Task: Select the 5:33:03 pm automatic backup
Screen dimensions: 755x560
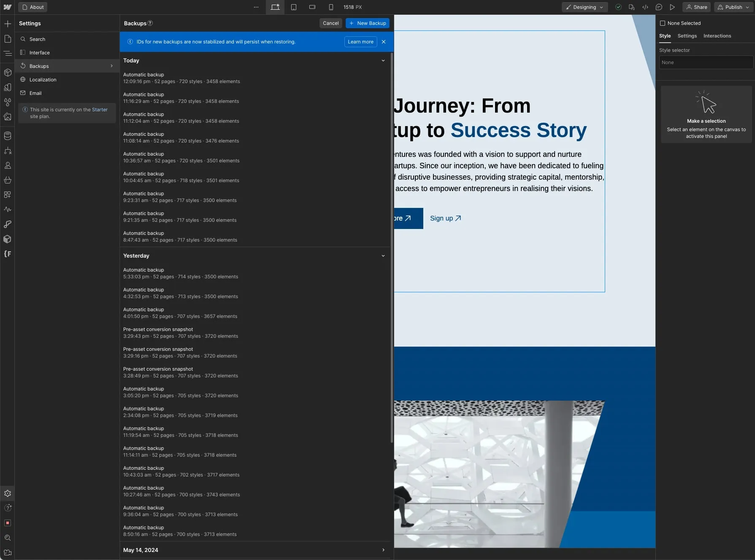Action: click(255, 273)
